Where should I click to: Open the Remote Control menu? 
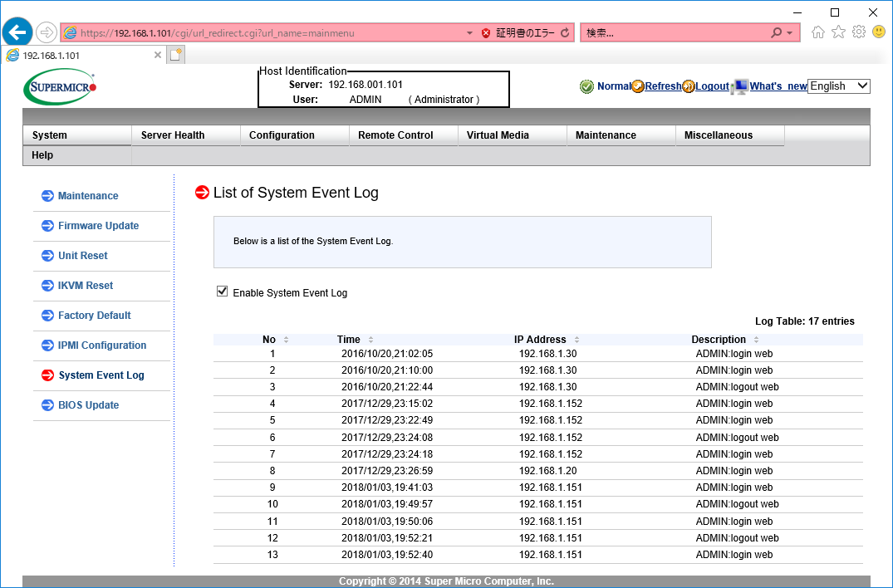pyautogui.click(x=404, y=135)
